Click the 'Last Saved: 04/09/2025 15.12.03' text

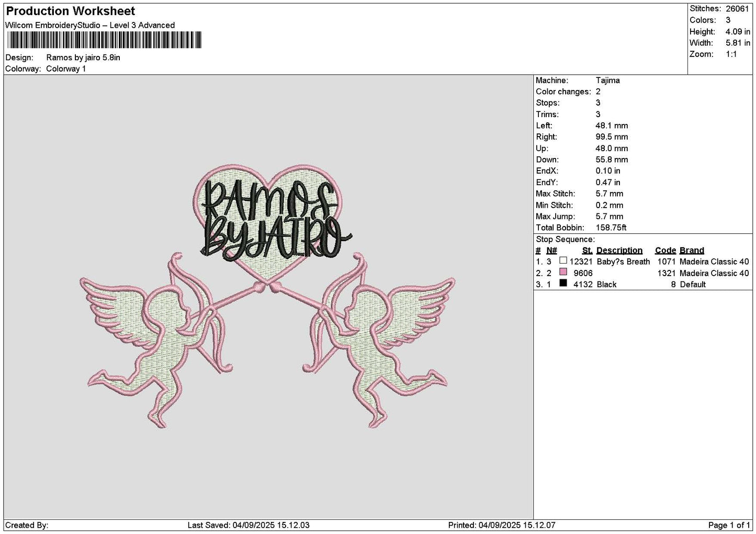coord(248,525)
